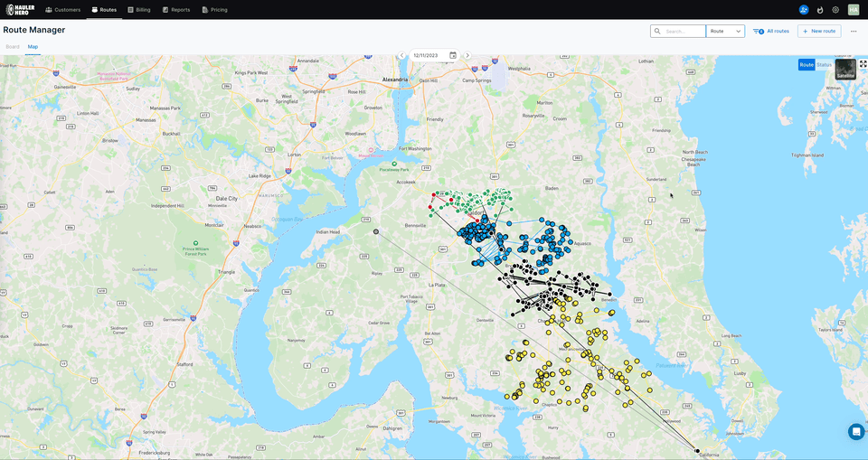This screenshot has width=868, height=460.
Task: Click the Hauler Hero logo
Action: (x=20, y=9)
